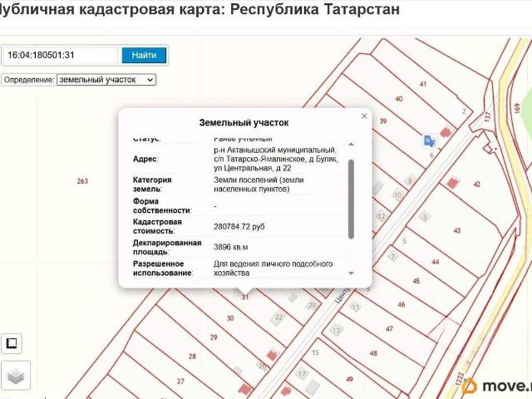Close the Земельный участок popup
Image resolution: width=532 pixels, height=399 pixels.
[x=364, y=116]
